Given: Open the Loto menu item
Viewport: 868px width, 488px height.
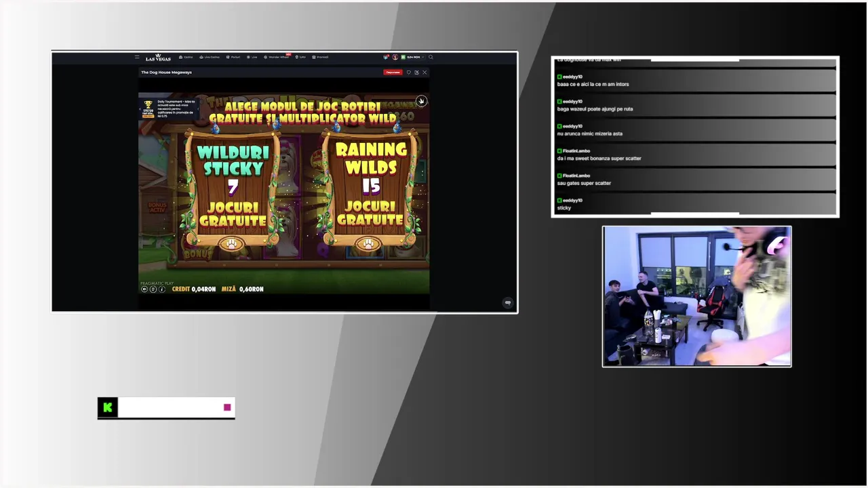Looking at the screenshot, I should 300,57.
